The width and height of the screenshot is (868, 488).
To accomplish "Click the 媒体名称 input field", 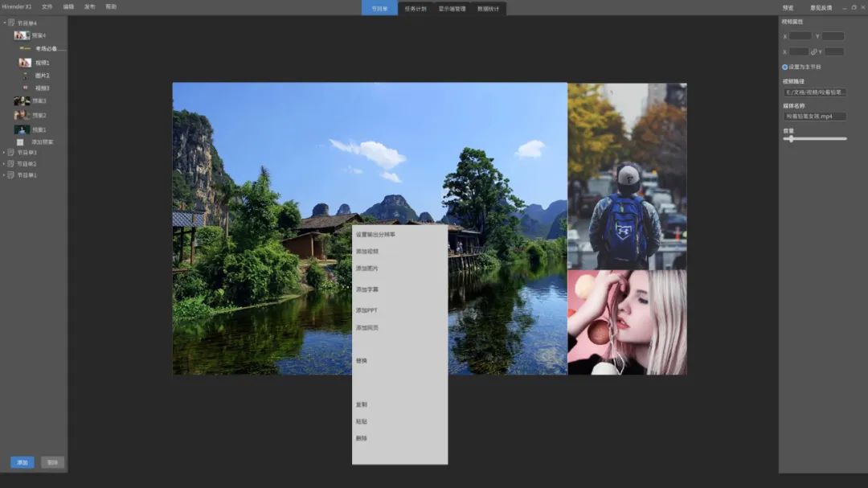I will (814, 117).
